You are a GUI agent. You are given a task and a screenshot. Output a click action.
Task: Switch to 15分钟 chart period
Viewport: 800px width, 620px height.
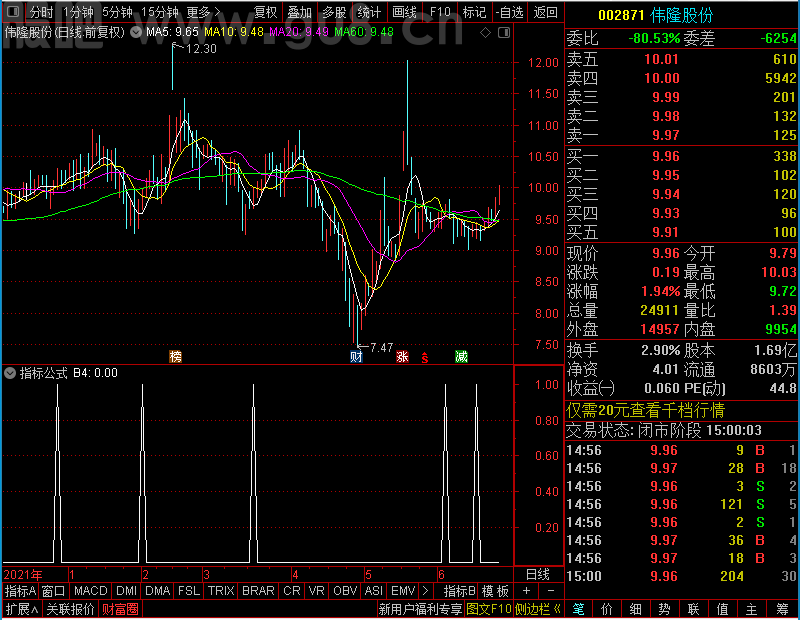pos(160,12)
